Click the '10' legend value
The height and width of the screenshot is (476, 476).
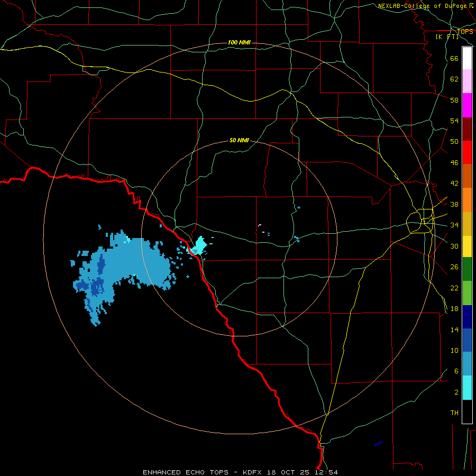pos(454,351)
